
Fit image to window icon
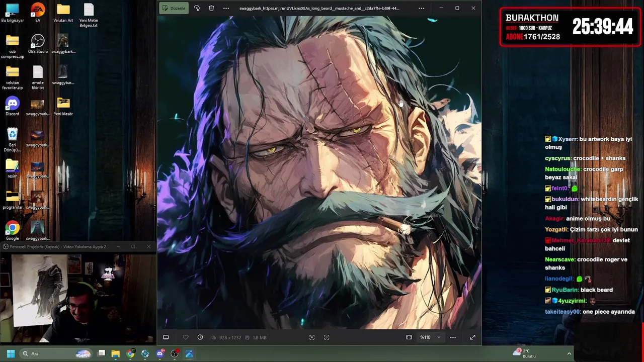(x=409, y=337)
